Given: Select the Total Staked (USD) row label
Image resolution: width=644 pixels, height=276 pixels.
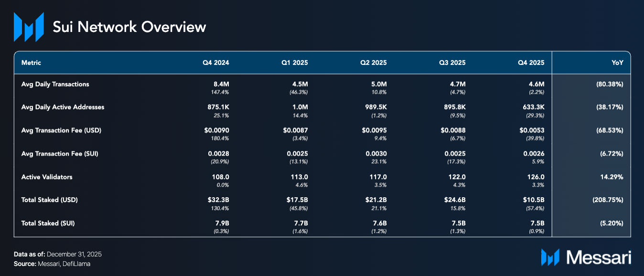Looking at the screenshot, I should point(50,200).
